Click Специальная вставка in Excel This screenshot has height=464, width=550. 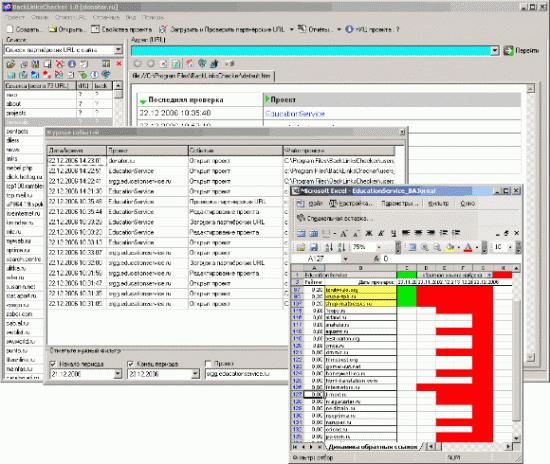point(334,218)
